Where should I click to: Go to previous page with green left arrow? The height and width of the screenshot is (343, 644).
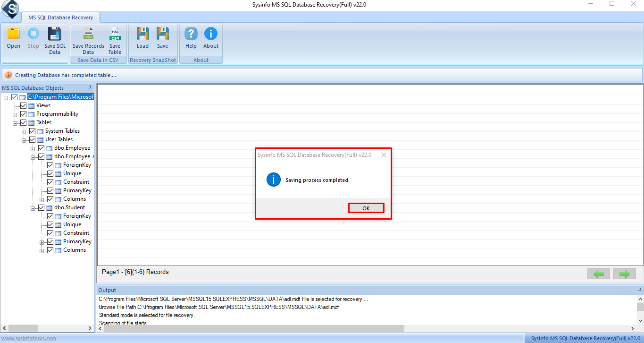pos(599,274)
